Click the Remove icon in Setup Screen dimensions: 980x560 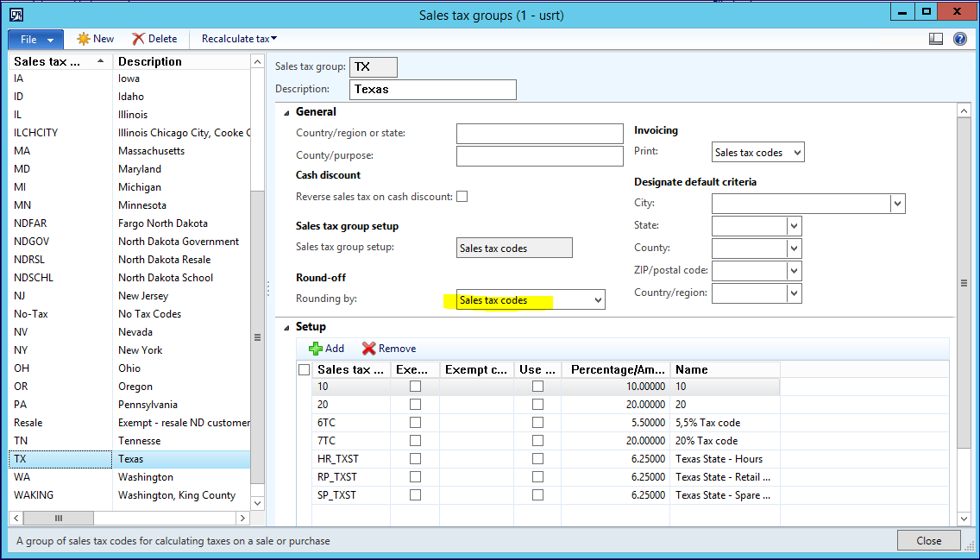click(x=369, y=349)
